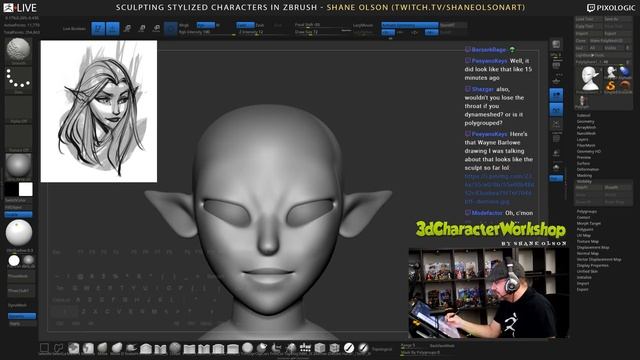Choose the small figure tool thumbnail
This screenshot has width=640, height=360.
click(x=582, y=101)
